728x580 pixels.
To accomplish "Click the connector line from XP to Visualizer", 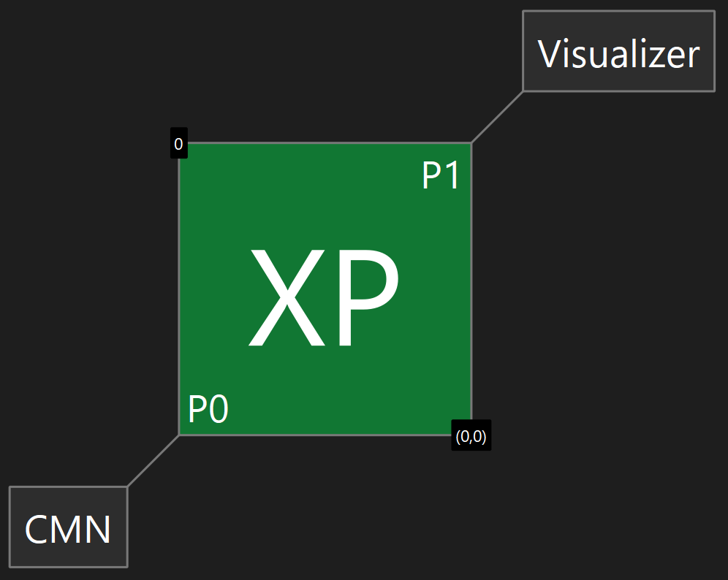I will pyautogui.click(x=497, y=117).
